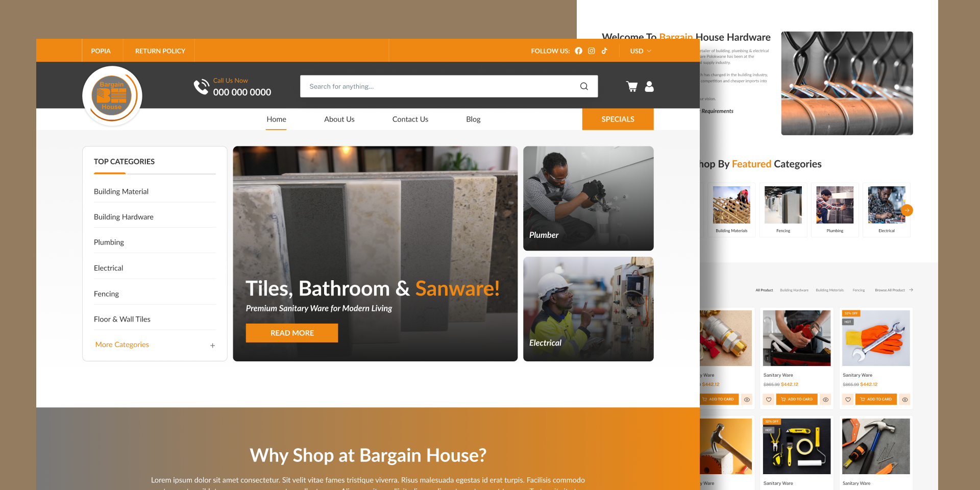Quick-view the brass valve product via eye icon
This screenshot has height=490, width=980.
pos(747,400)
